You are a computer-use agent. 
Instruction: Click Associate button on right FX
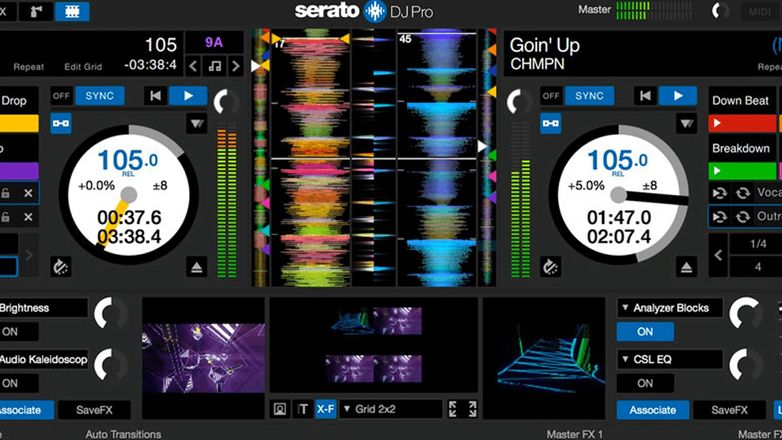[652, 410]
